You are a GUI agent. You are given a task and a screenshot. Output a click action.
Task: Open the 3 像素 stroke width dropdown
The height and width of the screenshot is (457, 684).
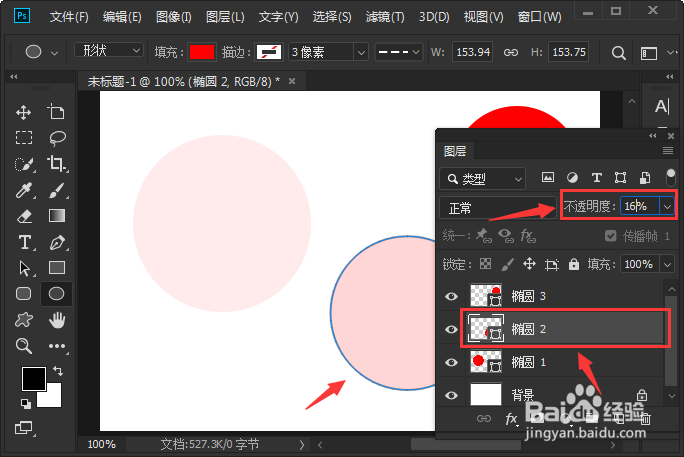tap(361, 53)
